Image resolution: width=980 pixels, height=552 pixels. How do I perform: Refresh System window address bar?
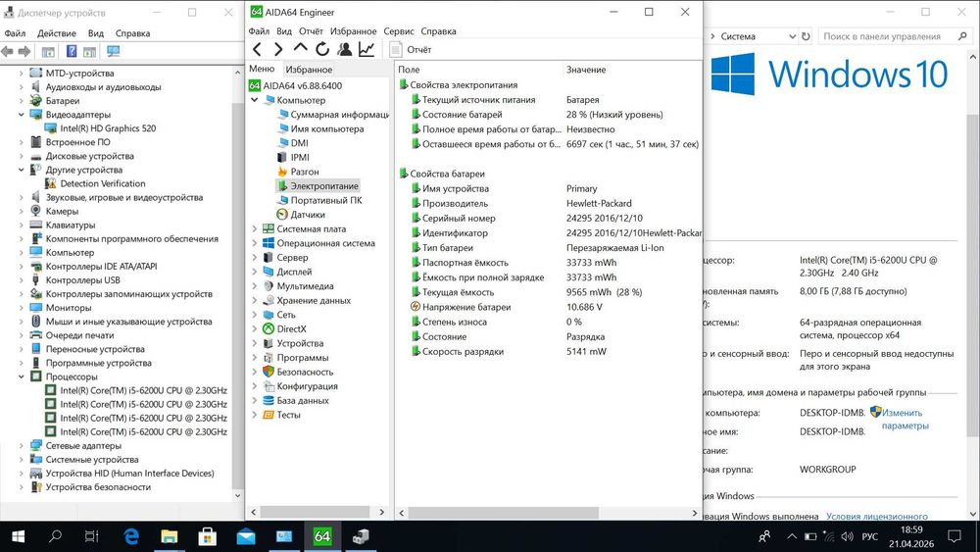(x=806, y=36)
